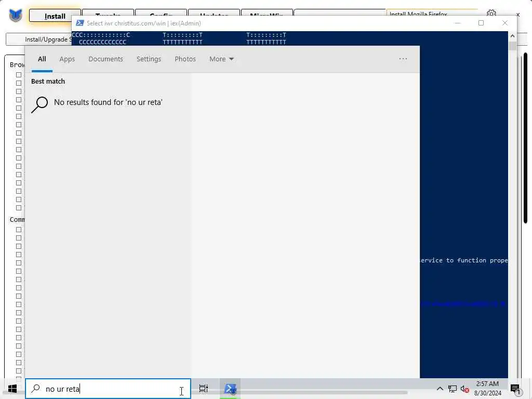Image resolution: width=532 pixels, height=399 pixels.
Task: Open the network status tray icon
Action: click(x=453, y=389)
